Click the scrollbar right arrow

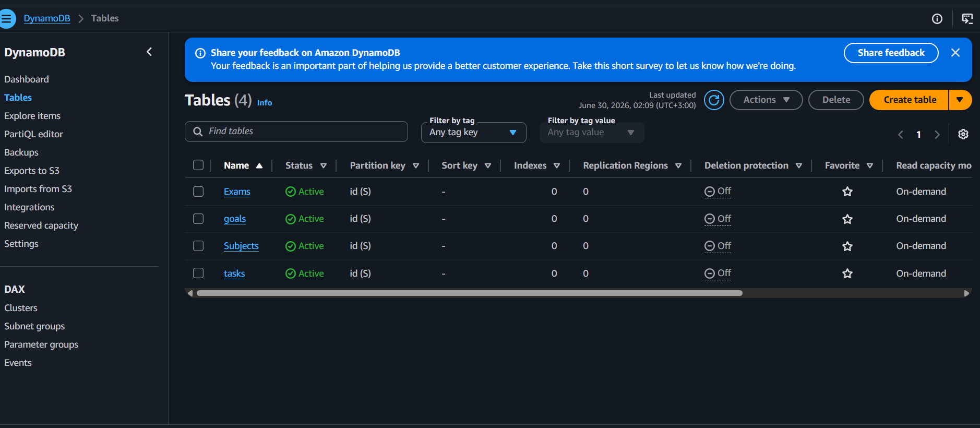[966, 293]
